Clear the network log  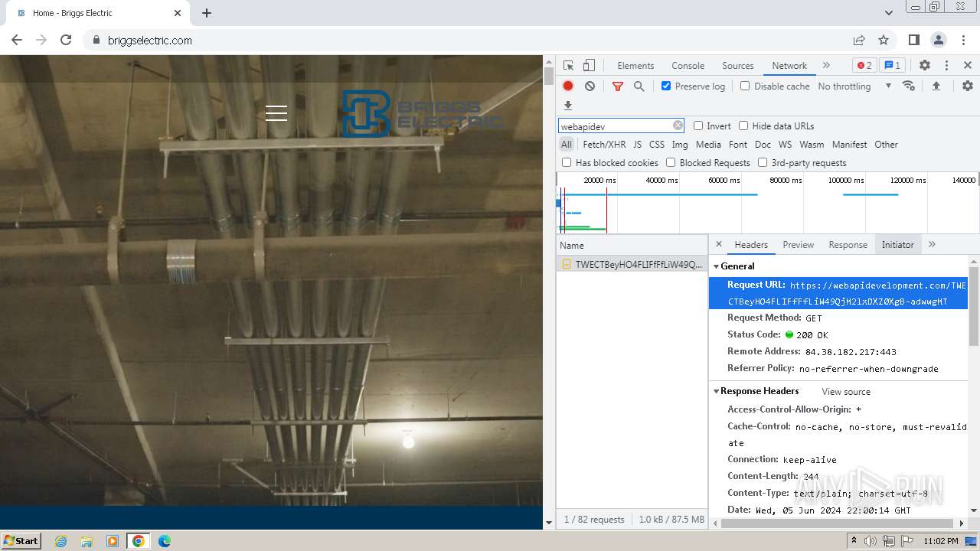click(590, 86)
